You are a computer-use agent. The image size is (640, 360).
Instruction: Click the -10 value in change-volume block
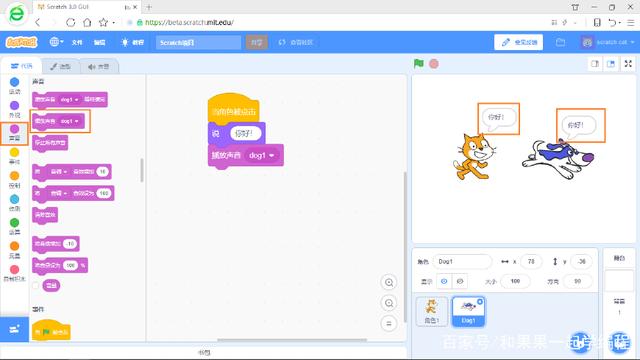(70, 244)
